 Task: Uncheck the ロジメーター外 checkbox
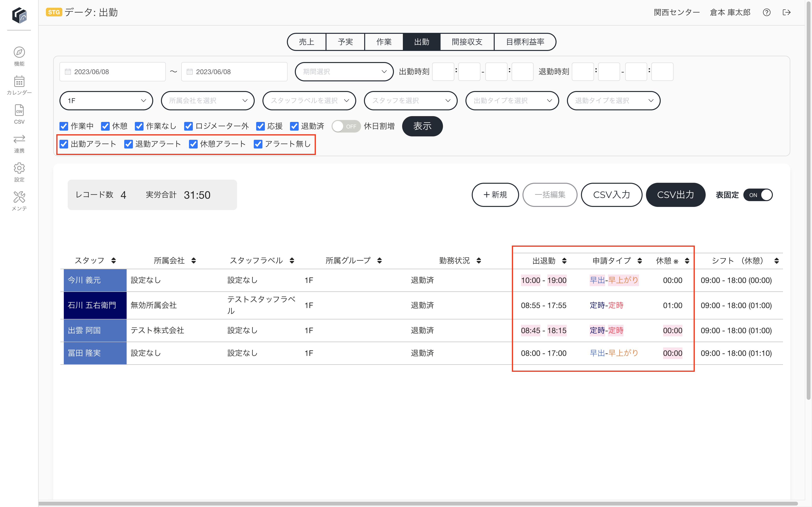point(188,126)
